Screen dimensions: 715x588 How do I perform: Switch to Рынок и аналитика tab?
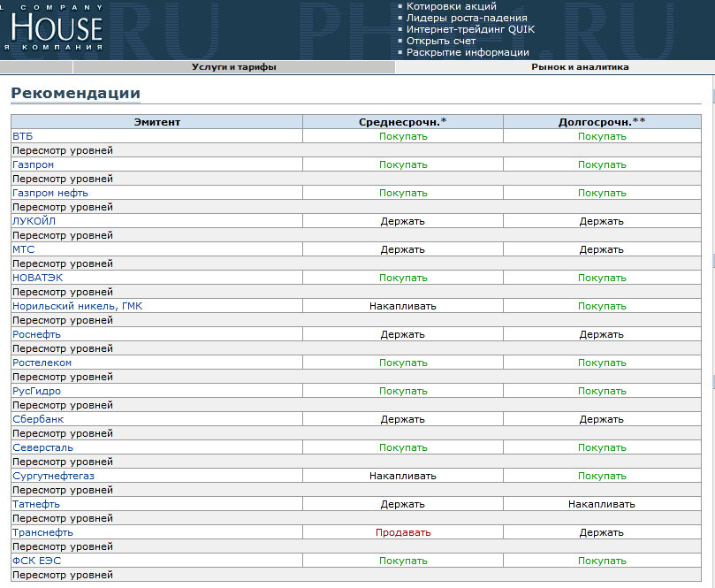(x=580, y=67)
